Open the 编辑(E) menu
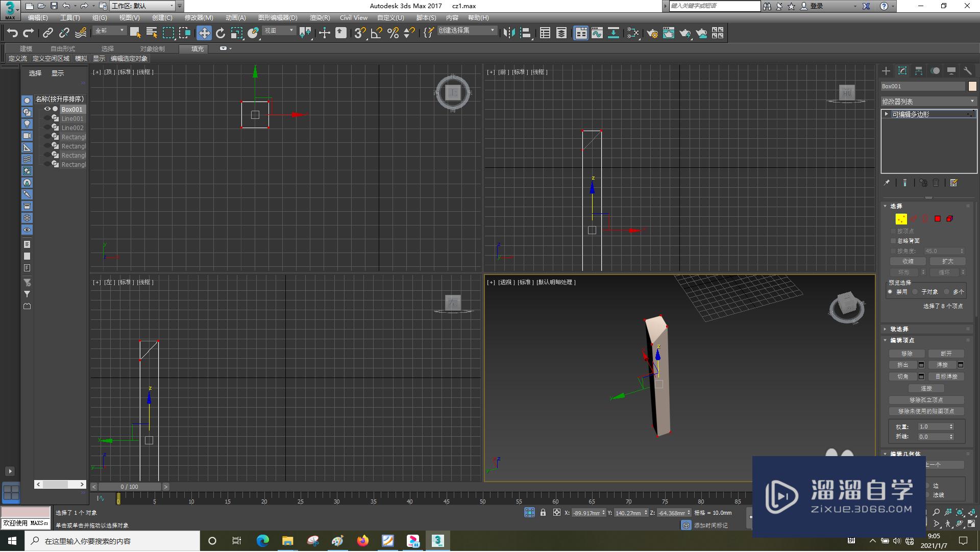Viewport: 980px width, 552px height. (x=38, y=18)
